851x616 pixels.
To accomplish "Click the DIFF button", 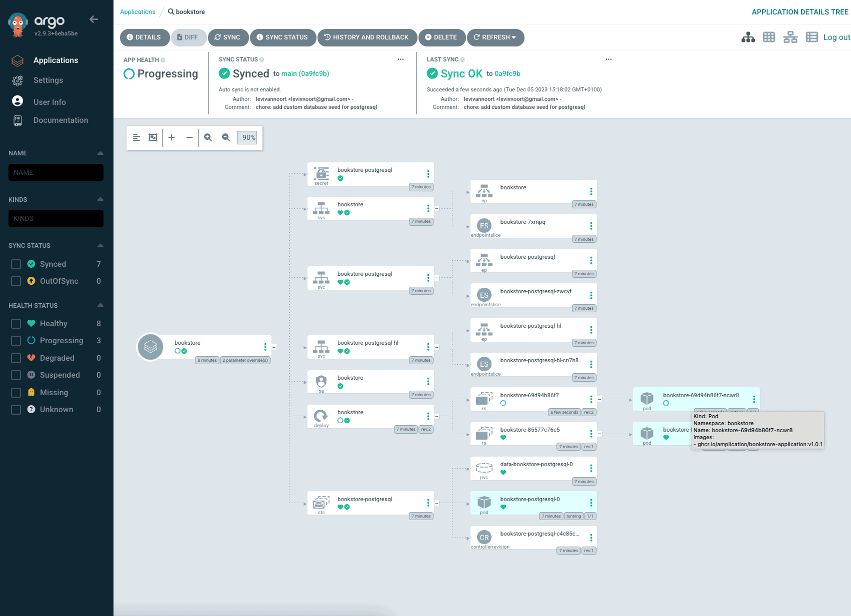I will pyautogui.click(x=188, y=37).
